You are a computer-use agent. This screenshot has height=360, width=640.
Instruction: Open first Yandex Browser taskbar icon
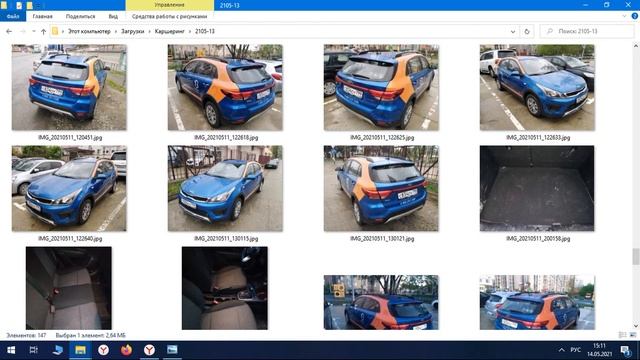(104, 350)
